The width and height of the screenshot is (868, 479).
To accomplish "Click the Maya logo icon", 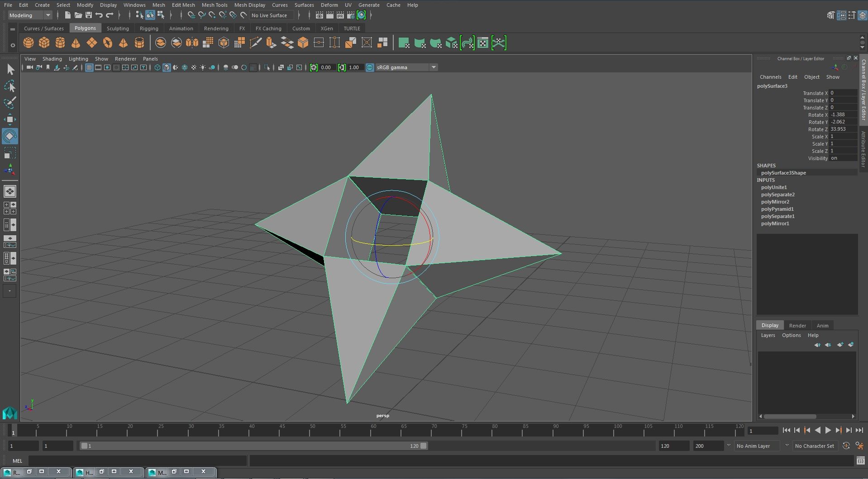I will tap(10, 413).
